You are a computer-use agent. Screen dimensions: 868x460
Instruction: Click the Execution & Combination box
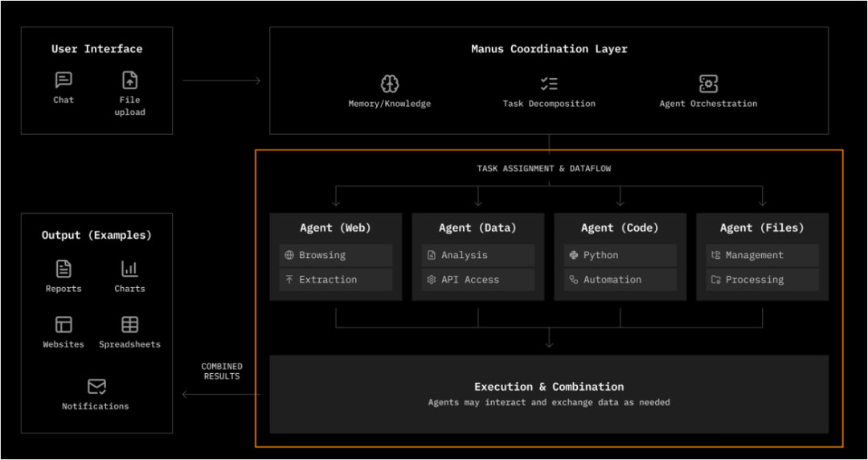click(549, 394)
